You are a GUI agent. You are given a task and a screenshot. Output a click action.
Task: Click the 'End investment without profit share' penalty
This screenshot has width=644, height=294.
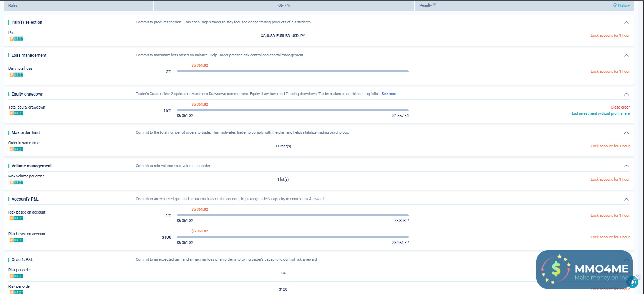click(x=601, y=113)
